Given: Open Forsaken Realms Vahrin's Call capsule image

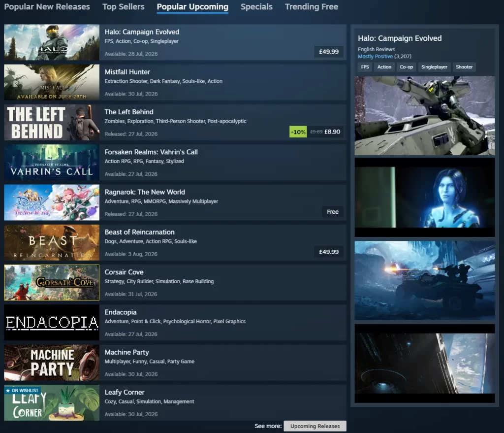Looking at the screenshot, I should pos(52,163).
